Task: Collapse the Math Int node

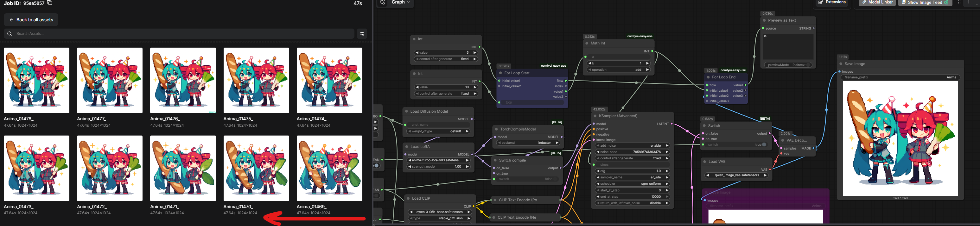Action: (x=587, y=43)
